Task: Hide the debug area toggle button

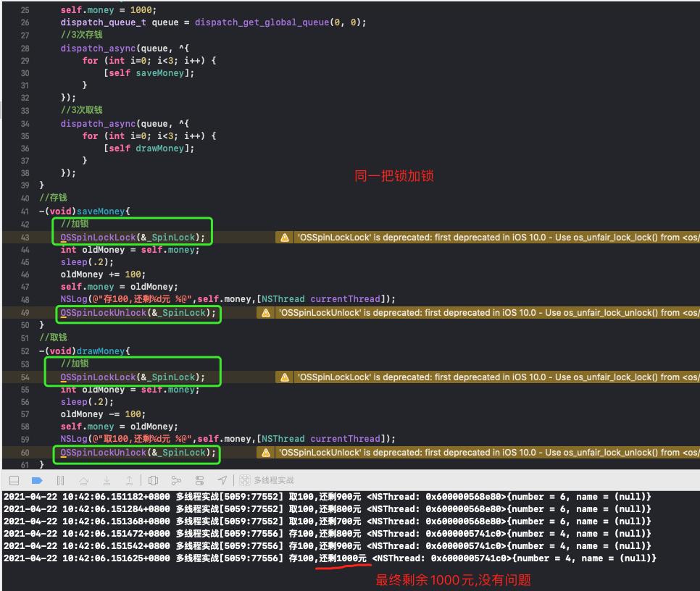Action: [14, 480]
